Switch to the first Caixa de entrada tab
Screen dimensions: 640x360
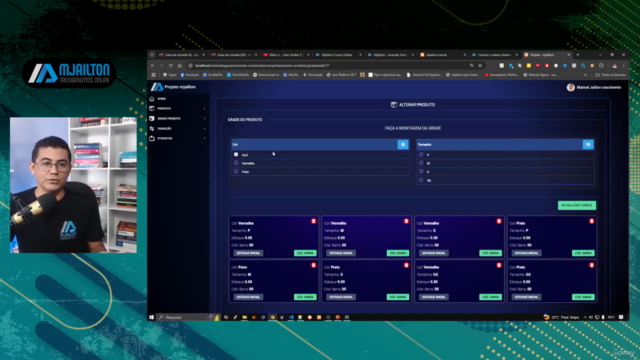(182, 55)
